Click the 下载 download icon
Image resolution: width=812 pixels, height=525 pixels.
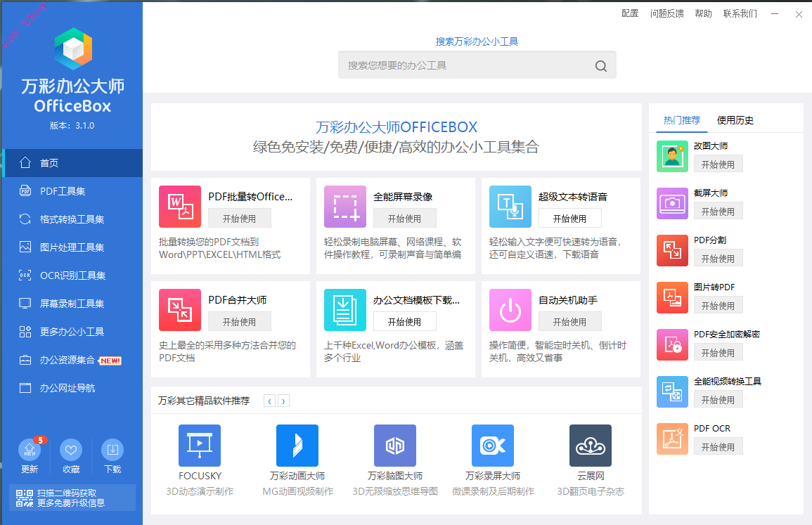coord(112,449)
